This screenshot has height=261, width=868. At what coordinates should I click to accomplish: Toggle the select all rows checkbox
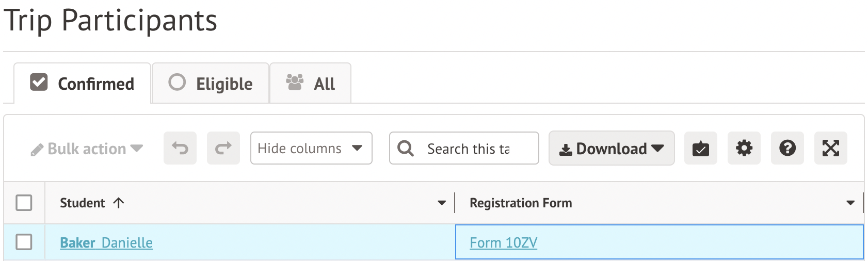coord(24,203)
